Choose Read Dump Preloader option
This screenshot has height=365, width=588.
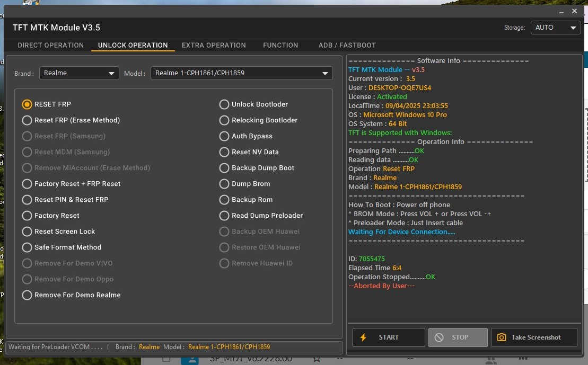point(224,216)
